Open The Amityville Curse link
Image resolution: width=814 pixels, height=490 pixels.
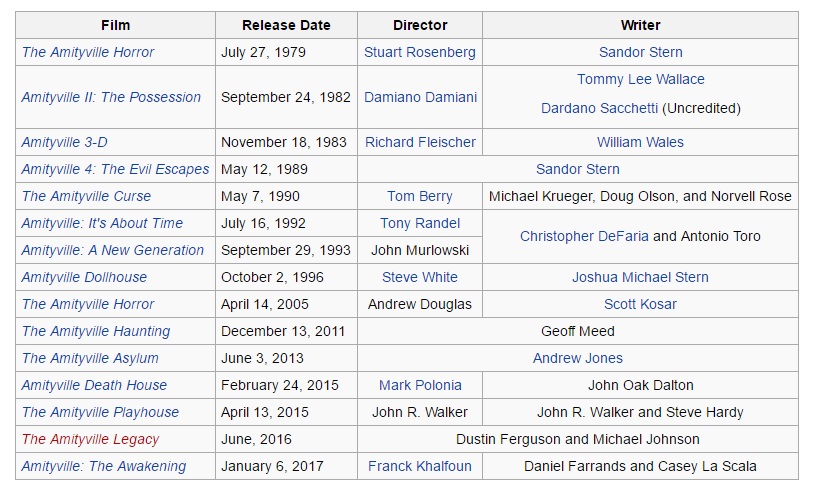[86, 196]
